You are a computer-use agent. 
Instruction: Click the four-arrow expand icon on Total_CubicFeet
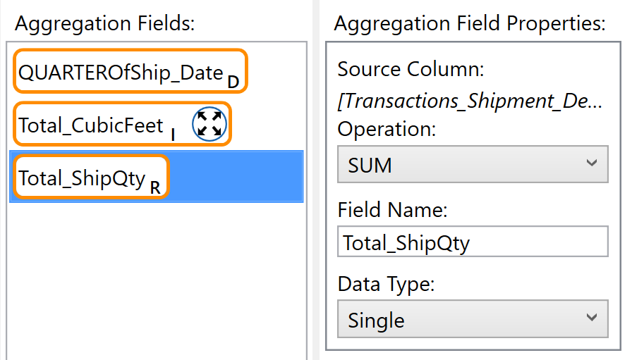(209, 124)
